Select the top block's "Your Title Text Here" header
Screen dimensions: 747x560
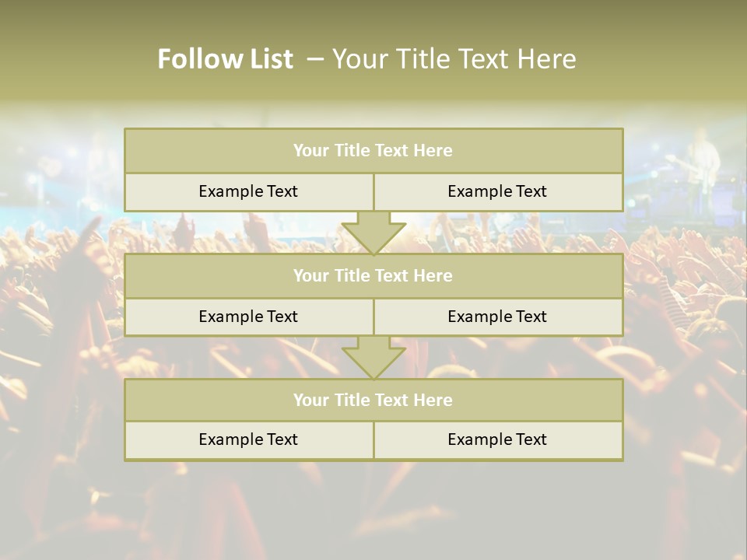pos(373,151)
